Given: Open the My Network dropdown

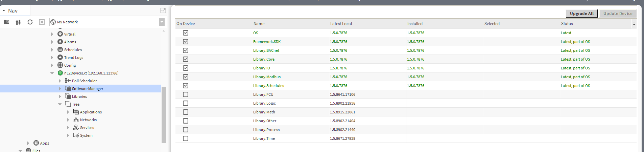Looking at the screenshot, I should pyautogui.click(x=162, y=22).
